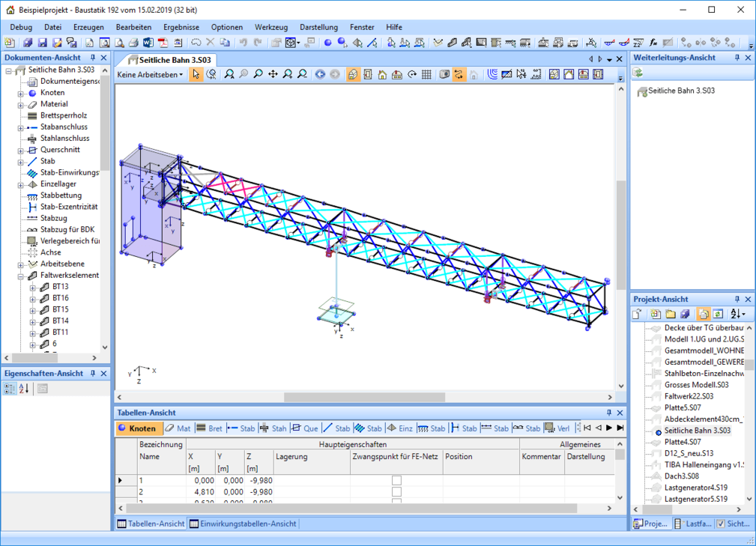
Task: Click the refresh icon in Weiterleitungs-Ansicht
Action: click(638, 73)
